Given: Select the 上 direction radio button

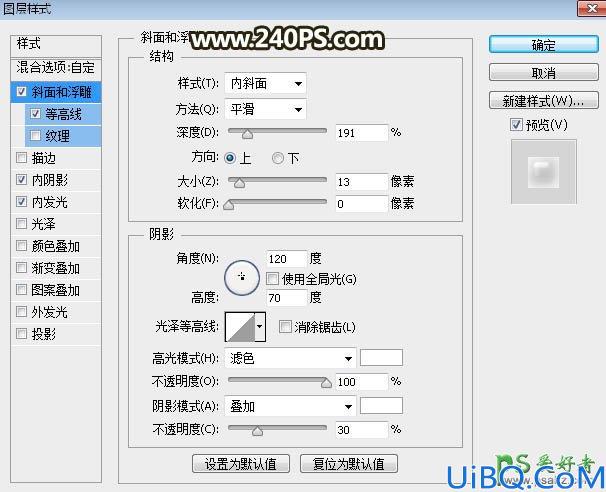Looking at the screenshot, I should [x=230, y=158].
